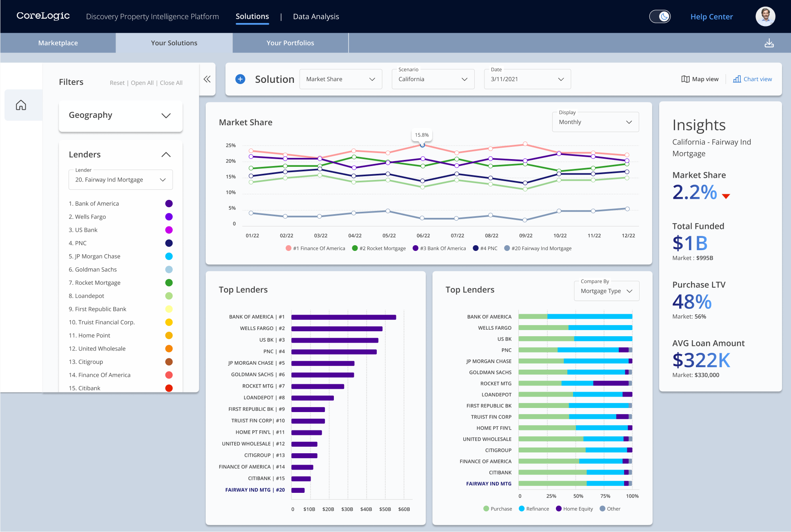Click Citigroup color swatch
The width and height of the screenshot is (791, 532).
(x=169, y=362)
